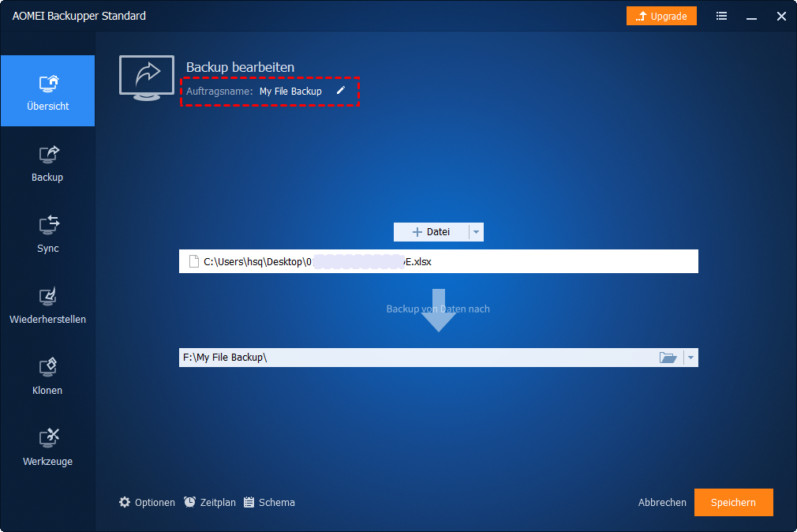Open the Schema settings
This screenshot has width=797, height=532.
pos(269,503)
